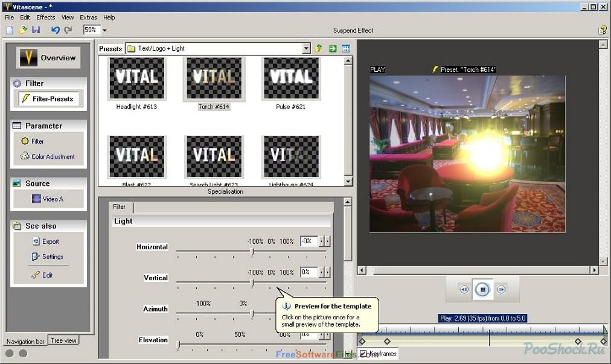
Task: Click the rewind playback button
Action: 464,290
